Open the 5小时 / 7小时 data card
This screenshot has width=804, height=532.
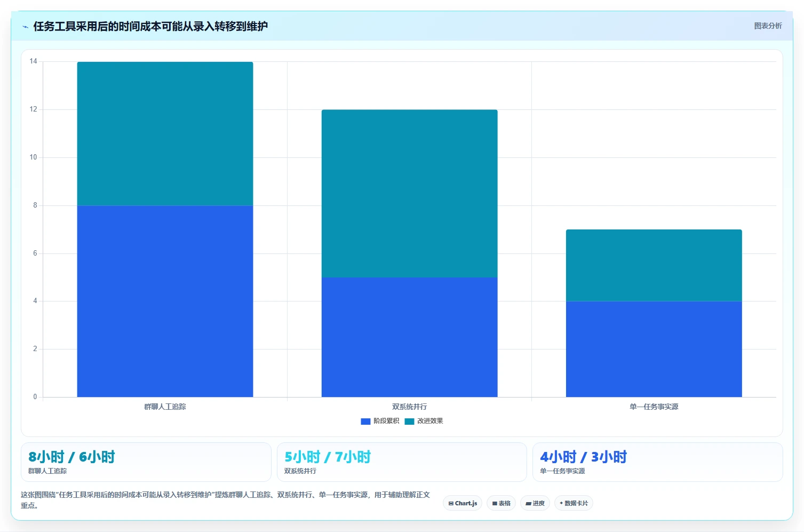pos(402,462)
